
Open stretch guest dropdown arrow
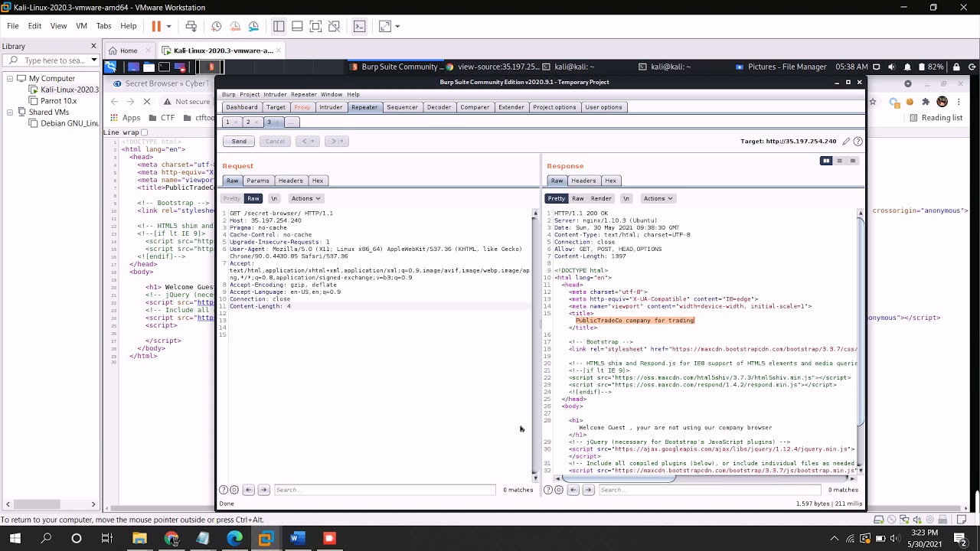pyautogui.click(x=396, y=26)
